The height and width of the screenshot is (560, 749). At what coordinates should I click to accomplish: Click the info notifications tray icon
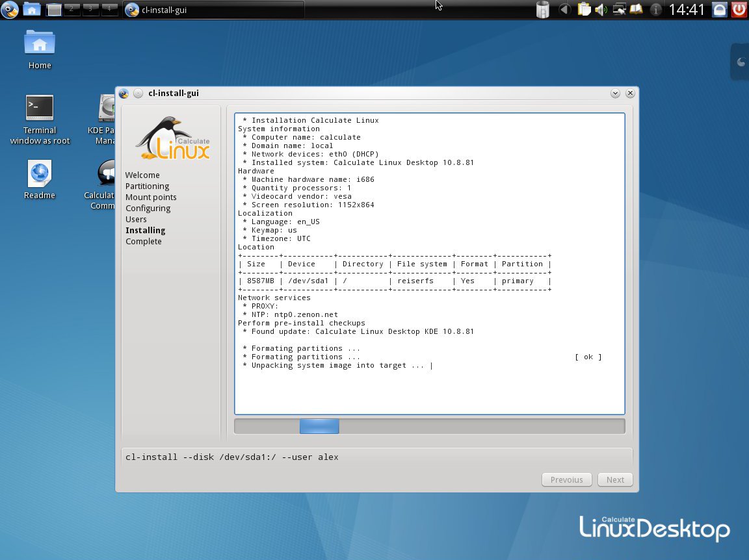click(x=656, y=10)
